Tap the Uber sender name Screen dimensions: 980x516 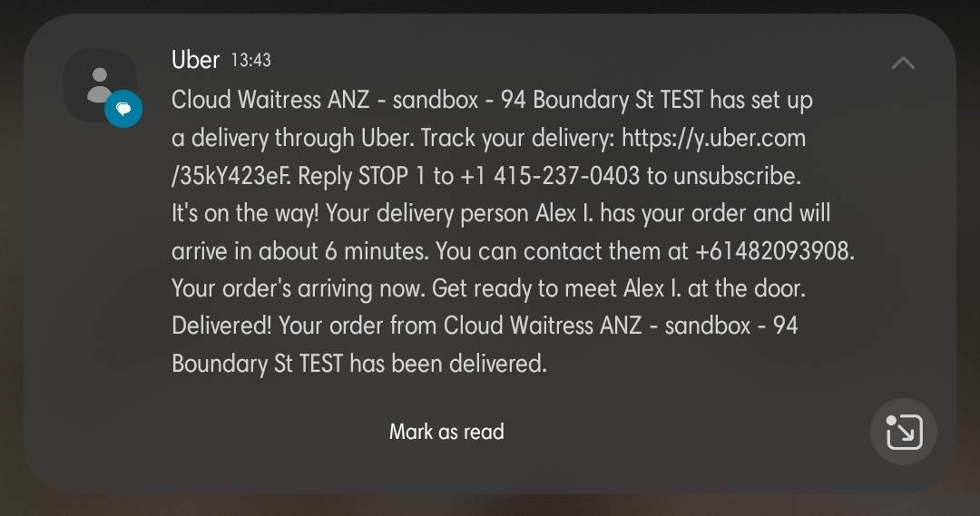pos(195,60)
